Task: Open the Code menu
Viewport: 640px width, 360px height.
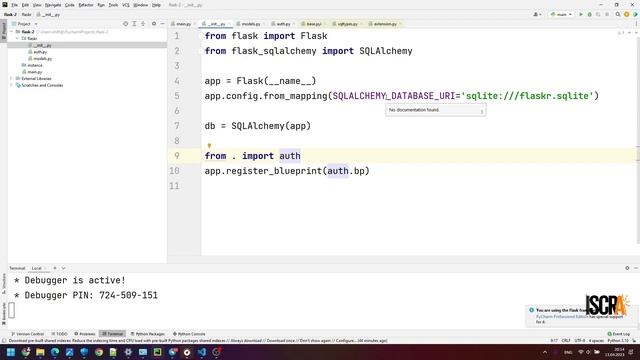Action: (x=70, y=5)
